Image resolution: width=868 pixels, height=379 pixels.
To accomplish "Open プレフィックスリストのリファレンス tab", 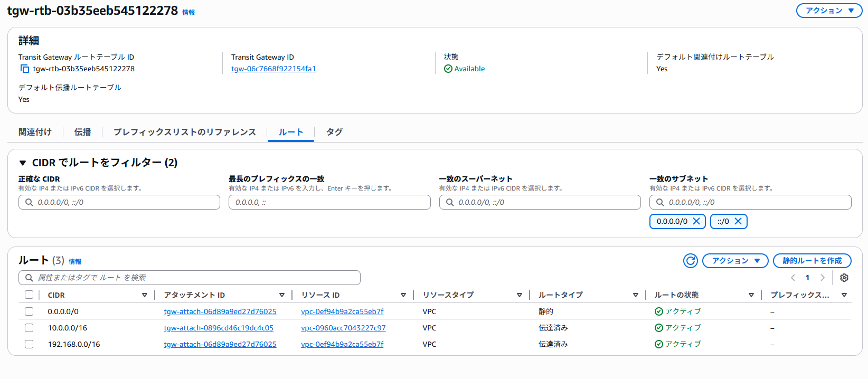I will [x=185, y=132].
